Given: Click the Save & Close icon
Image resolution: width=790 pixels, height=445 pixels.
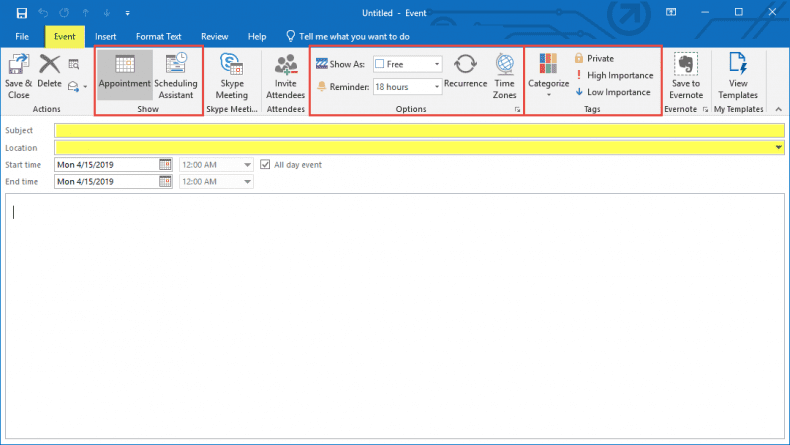Looking at the screenshot, I should pyautogui.click(x=19, y=75).
